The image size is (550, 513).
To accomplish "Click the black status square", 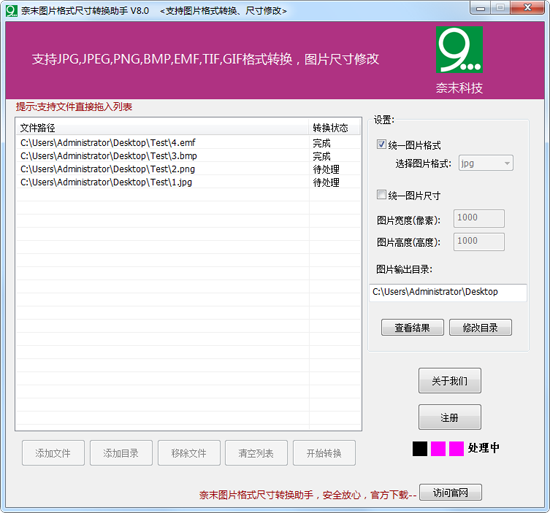I will click(x=420, y=448).
